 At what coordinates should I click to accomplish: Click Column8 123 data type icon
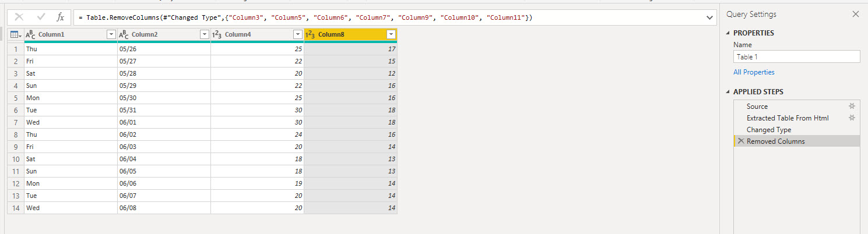click(310, 35)
